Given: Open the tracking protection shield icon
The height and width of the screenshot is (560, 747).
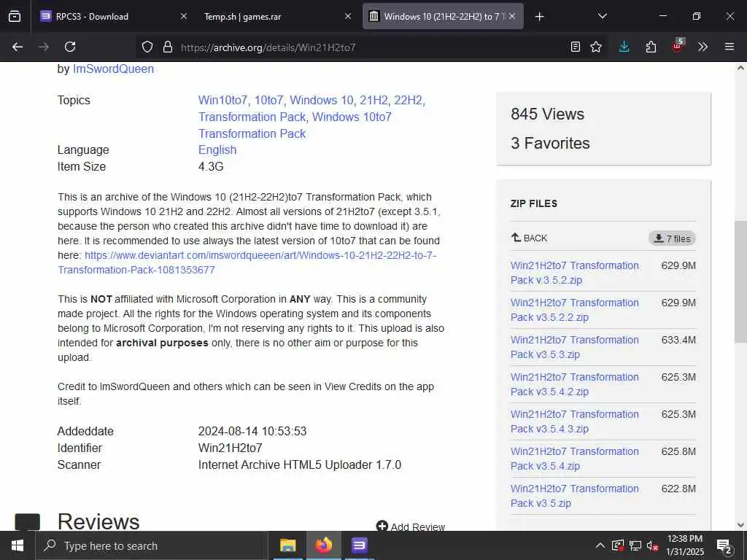Looking at the screenshot, I should [x=147, y=47].
